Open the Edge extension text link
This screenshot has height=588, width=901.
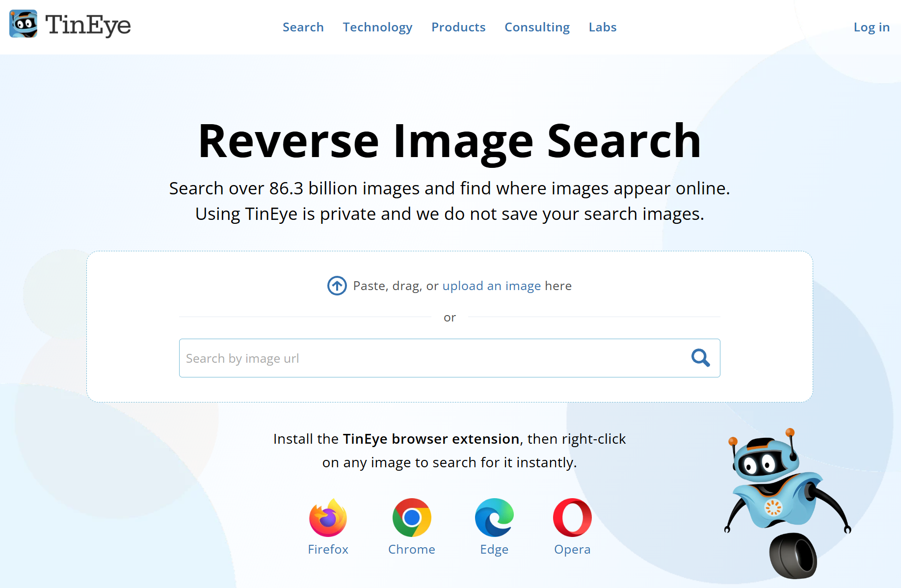pos(494,550)
